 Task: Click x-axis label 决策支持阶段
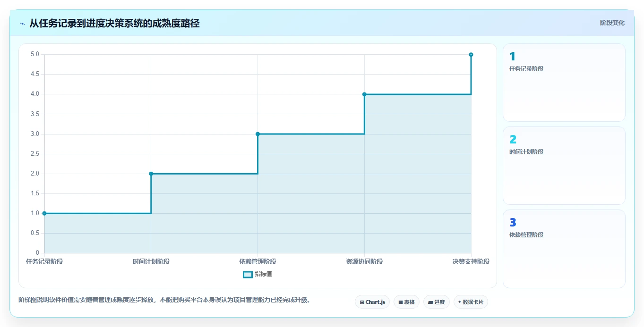click(x=471, y=261)
